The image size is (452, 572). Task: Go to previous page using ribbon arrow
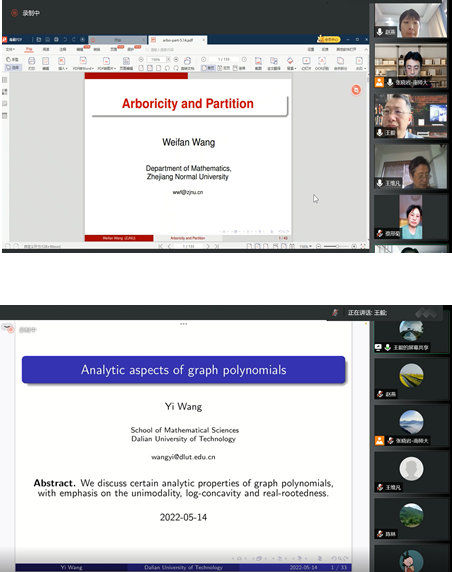[204, 59]
